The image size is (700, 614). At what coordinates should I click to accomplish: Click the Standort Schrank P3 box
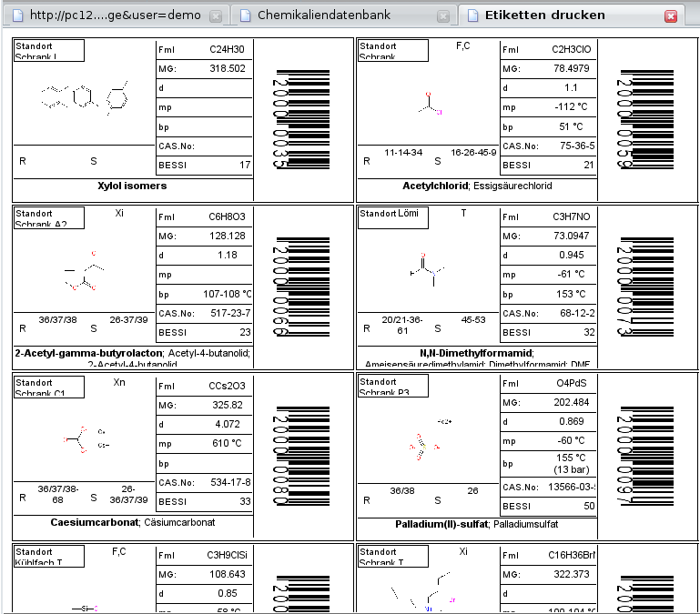click(393, 386)
